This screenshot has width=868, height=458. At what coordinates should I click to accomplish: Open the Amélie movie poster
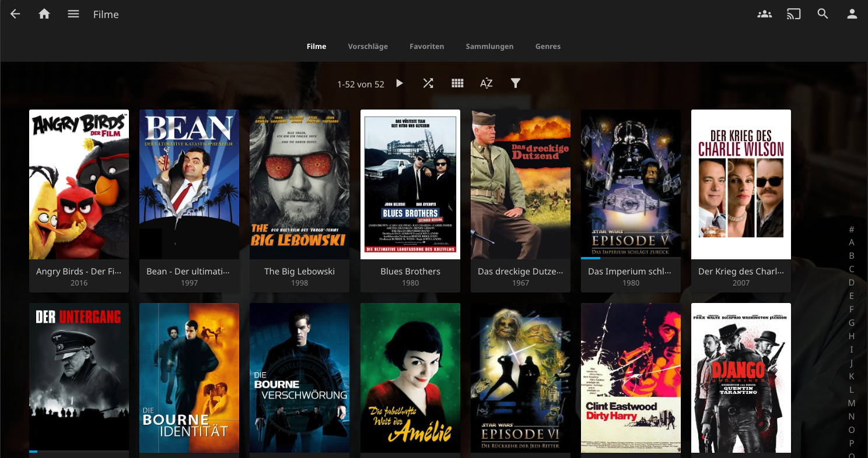410,378
